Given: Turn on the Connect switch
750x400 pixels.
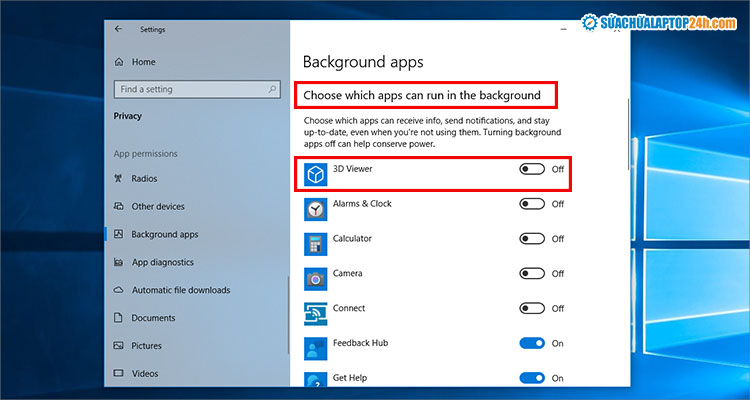Looking at the screenshot, I should (532, 309).
